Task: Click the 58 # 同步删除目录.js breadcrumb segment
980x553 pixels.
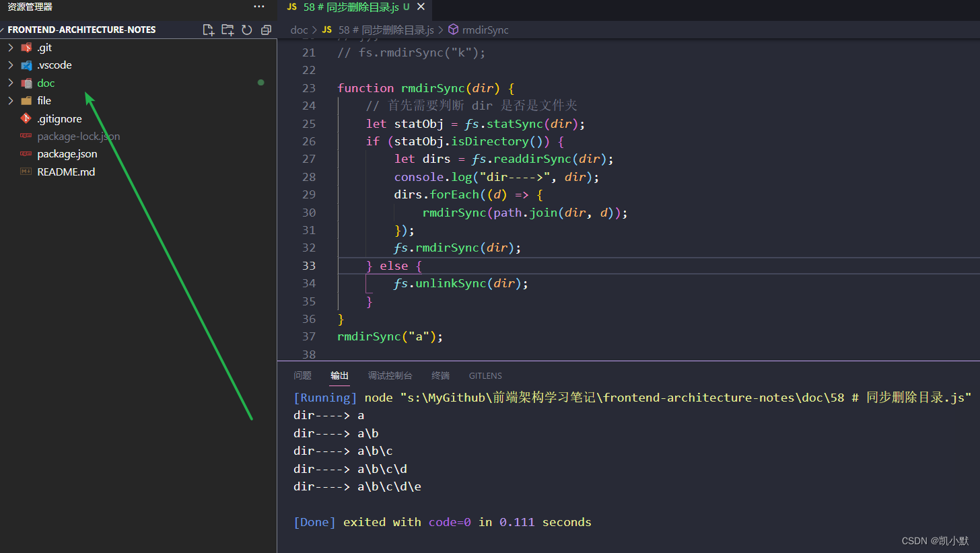Action: (x=386, y=30)
